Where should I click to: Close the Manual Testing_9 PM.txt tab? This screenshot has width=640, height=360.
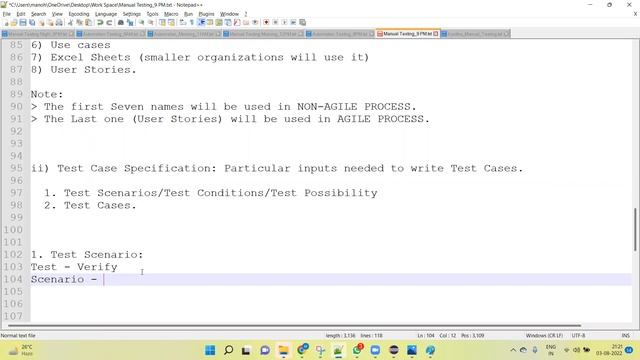coord(436,33)
